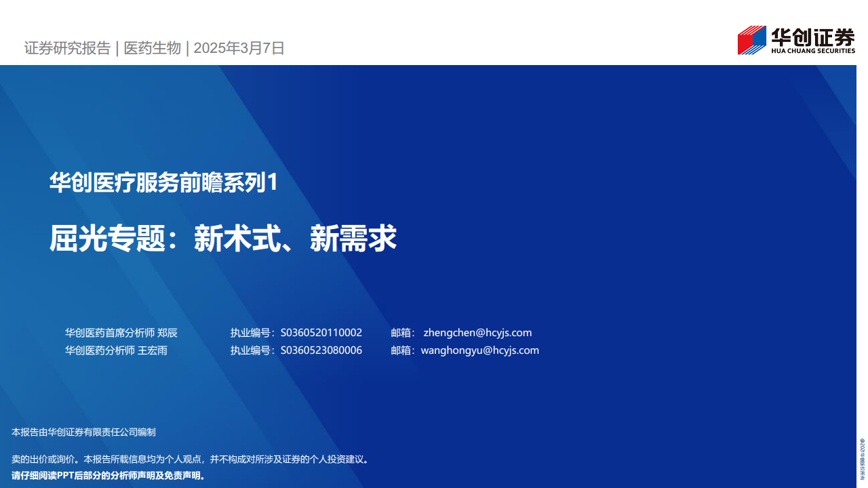
Task: Click the "华创证券" brand name text
Action: (813, 36)
